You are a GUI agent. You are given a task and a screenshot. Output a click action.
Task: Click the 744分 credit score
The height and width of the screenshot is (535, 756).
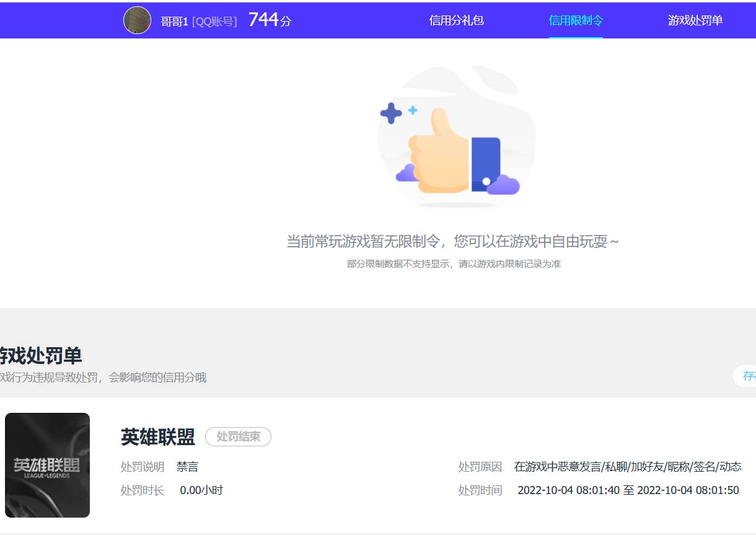(268, 19)
